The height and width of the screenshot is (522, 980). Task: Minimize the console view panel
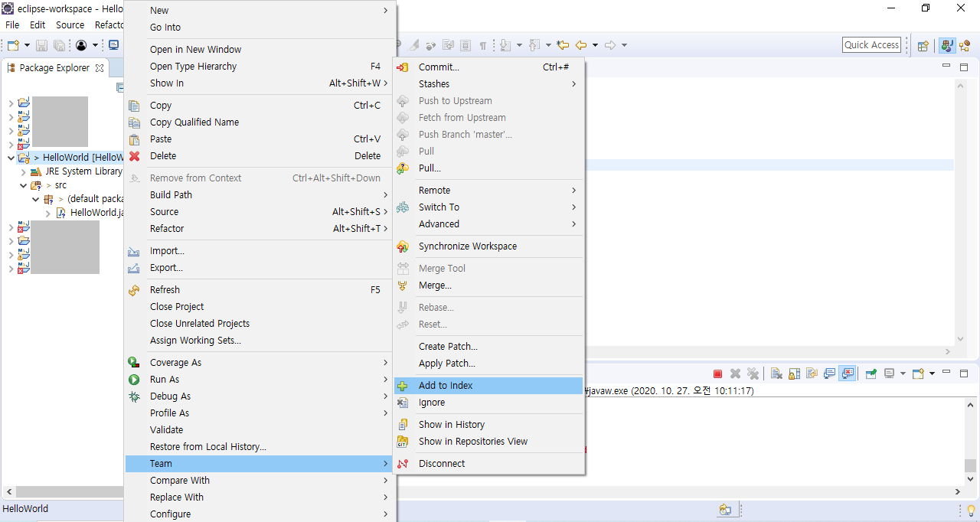[x=946, y=373]
